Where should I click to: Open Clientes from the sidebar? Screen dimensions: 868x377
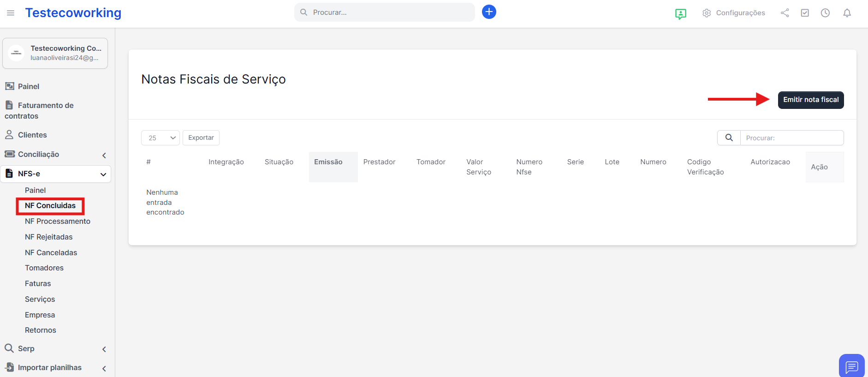tap(32, 135)
